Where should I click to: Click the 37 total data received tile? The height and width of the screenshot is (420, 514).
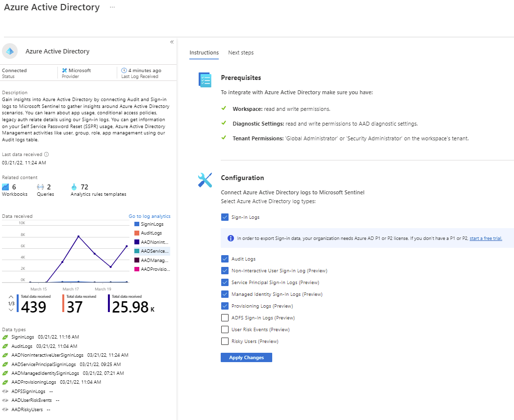tap(79, 304)
